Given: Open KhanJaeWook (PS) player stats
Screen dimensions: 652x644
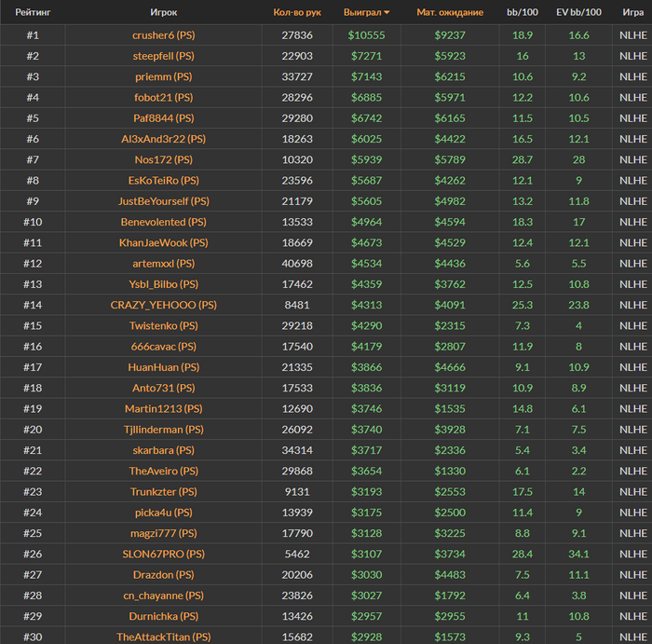Looking at the screenshot, I should click(163, 242).
